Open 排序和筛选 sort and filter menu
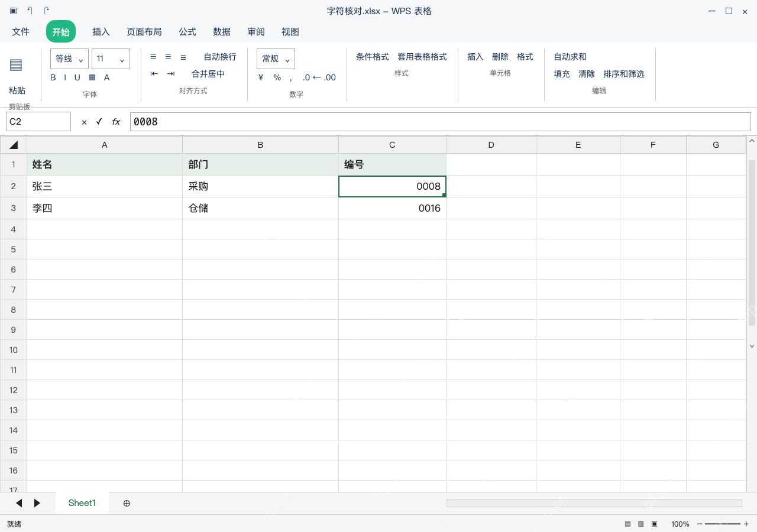Screen dimensions: 757x532 [624, 74]
